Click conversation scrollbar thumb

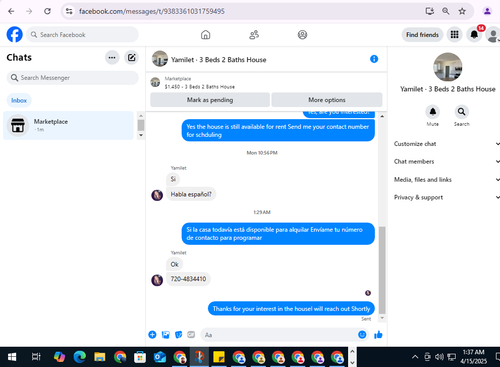tap(382, 270)
